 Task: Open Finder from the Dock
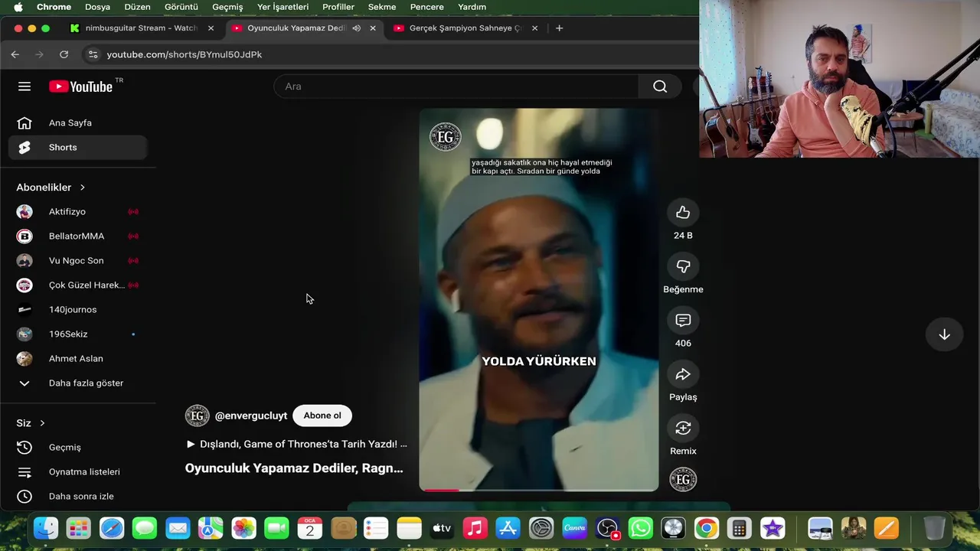click(46, 528)
